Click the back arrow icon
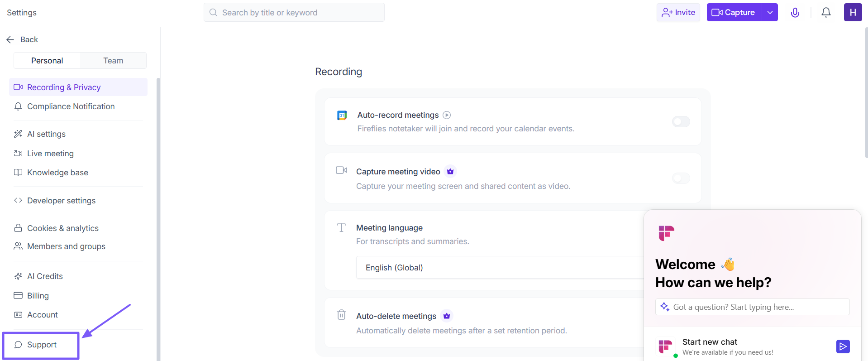868x361 pixels. tap(10, 40)
